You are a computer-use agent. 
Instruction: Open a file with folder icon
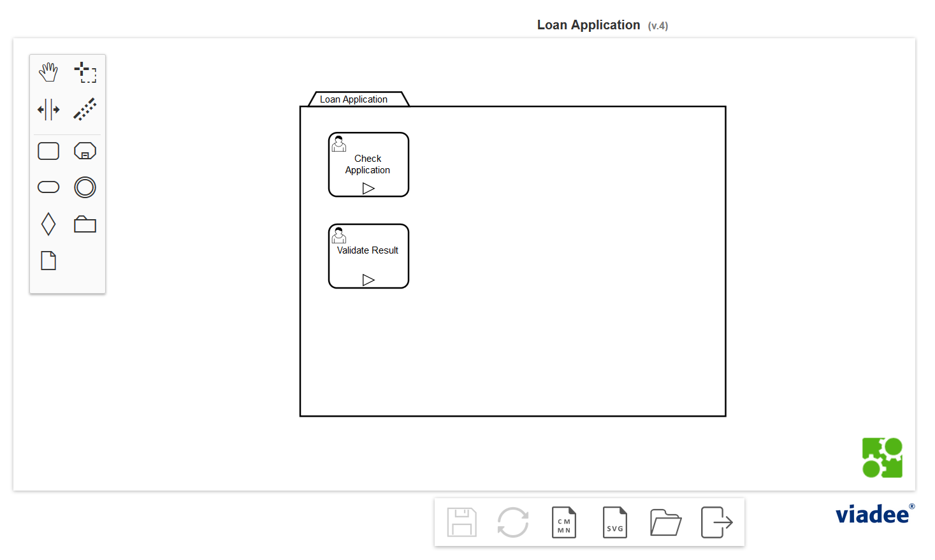(666, 522)
